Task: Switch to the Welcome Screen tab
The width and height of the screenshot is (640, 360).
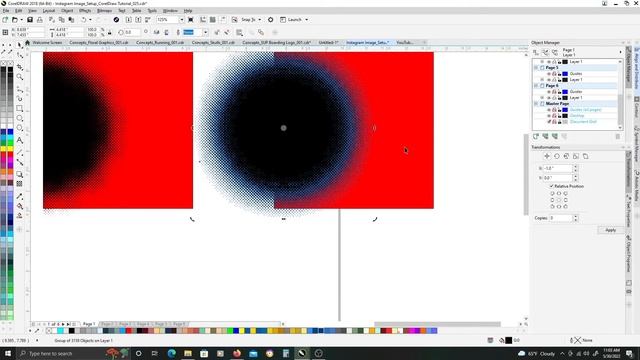Action: pyautogui.click(x=47, y=42)
